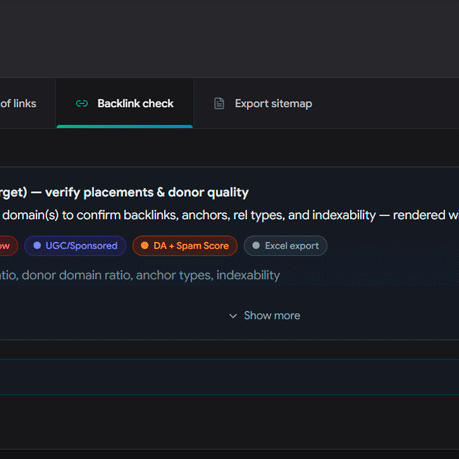The height and width of the screenshot is (459, 459).
Task: Click the Excel export tag
Action: (x=286, y=246)
